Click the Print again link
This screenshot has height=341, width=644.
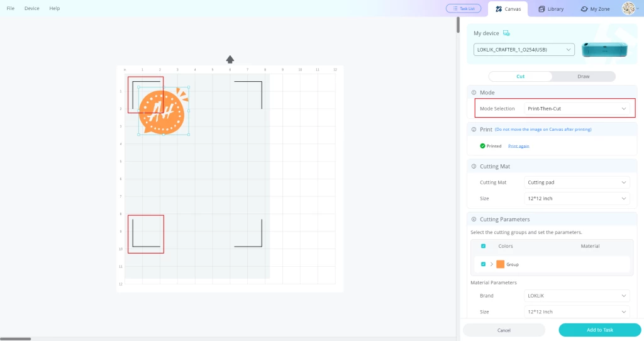[x=519, y=146]
